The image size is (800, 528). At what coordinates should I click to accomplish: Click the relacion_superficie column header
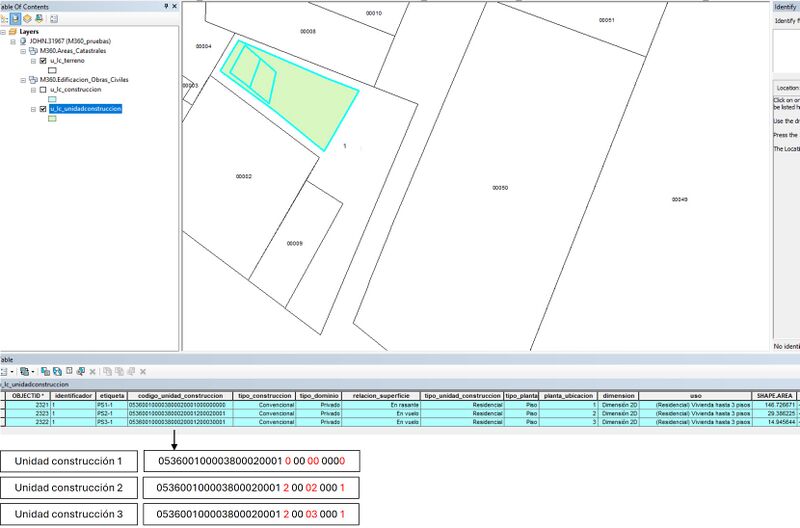[381, 396]
